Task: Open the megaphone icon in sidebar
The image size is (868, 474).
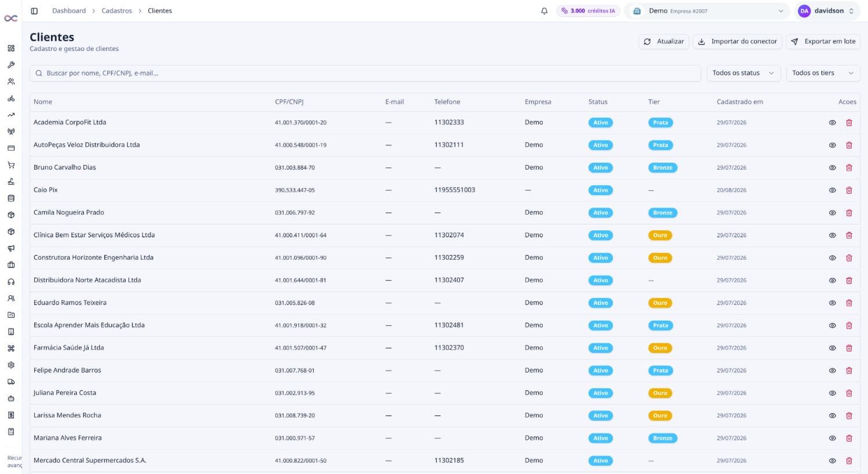Action: [11, 248]
